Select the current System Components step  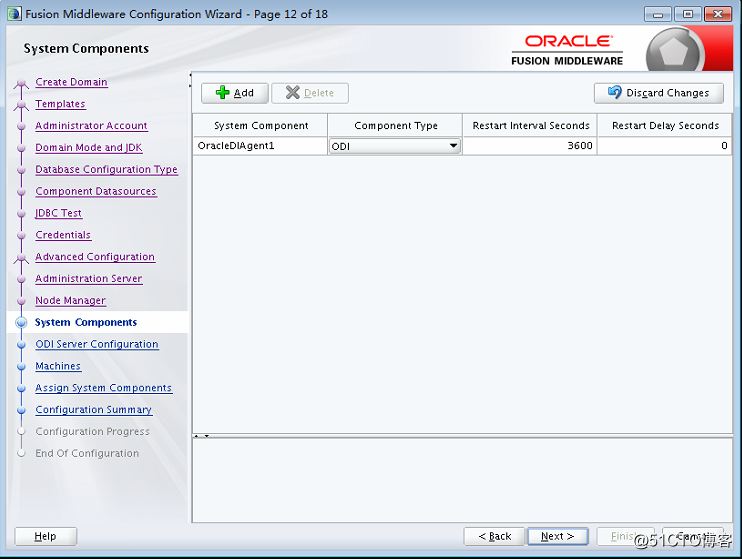(x=86, y=322)
